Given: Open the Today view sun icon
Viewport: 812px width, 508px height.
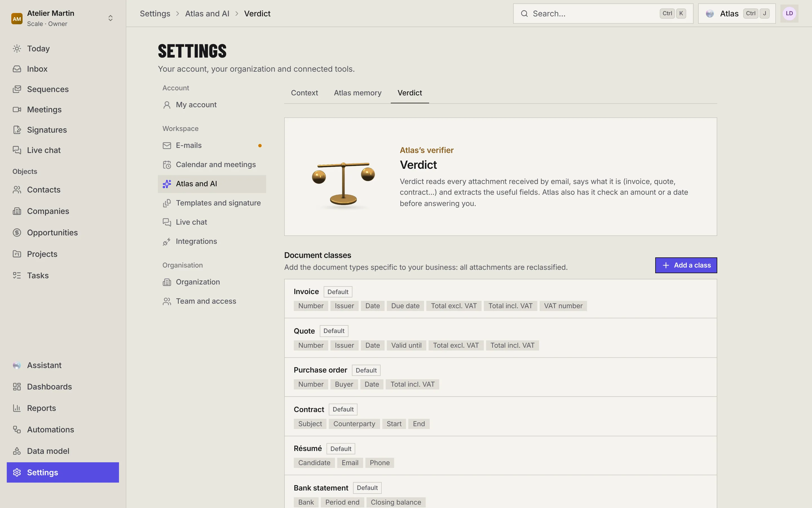Looking at the screenshot, I should pos(17,48).
